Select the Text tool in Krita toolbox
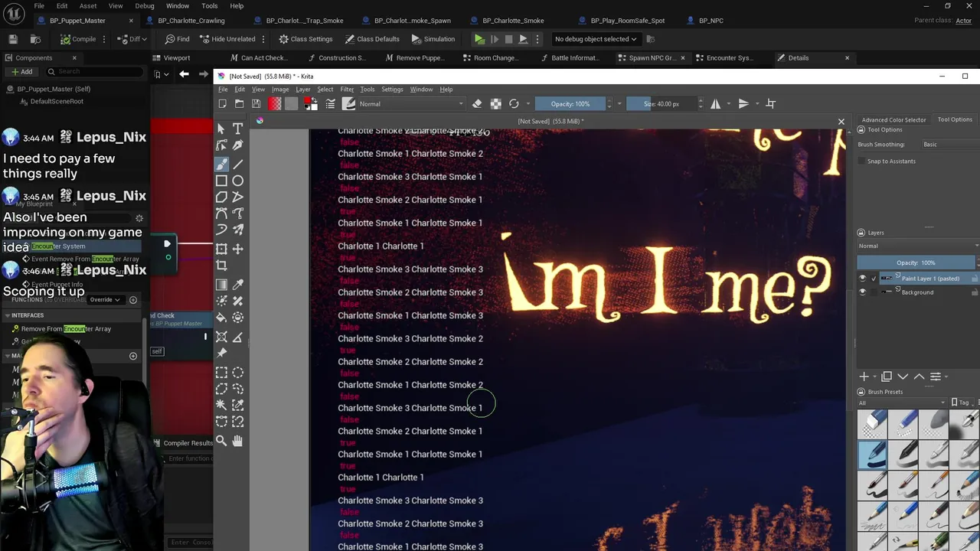 238,129
